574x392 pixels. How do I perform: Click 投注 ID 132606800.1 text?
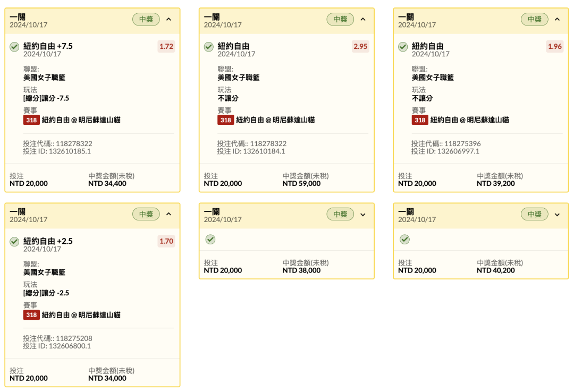point(57,346)
